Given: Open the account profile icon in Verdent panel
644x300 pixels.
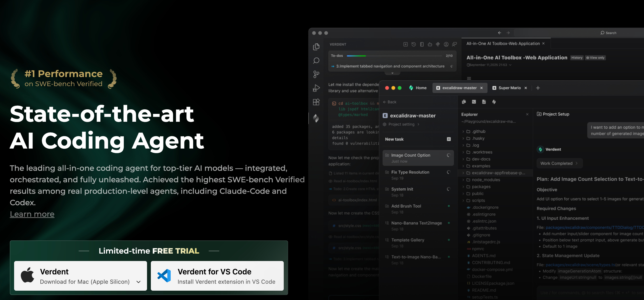Looking at the screenshot, I should tap(446, 44).
